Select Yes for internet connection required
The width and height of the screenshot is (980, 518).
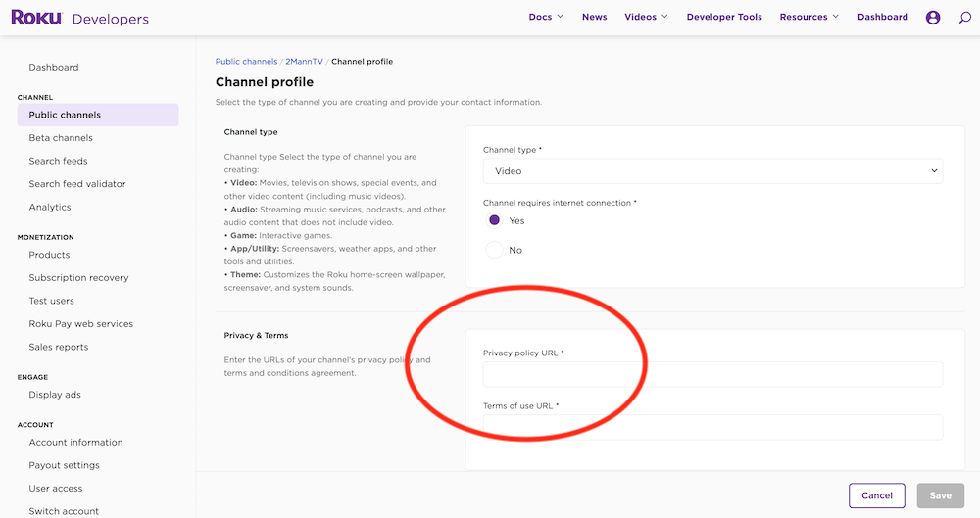tap(494, 220)
